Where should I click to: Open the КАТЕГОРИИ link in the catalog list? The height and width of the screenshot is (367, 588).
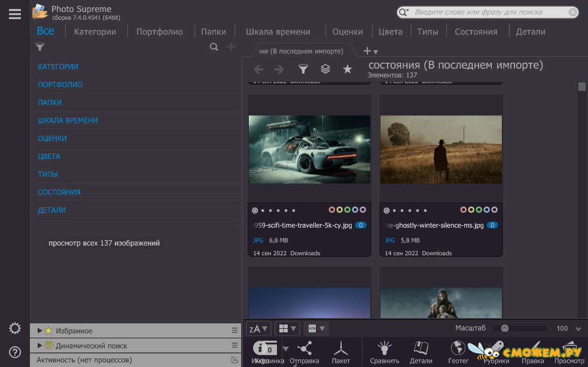pos(58,67)
